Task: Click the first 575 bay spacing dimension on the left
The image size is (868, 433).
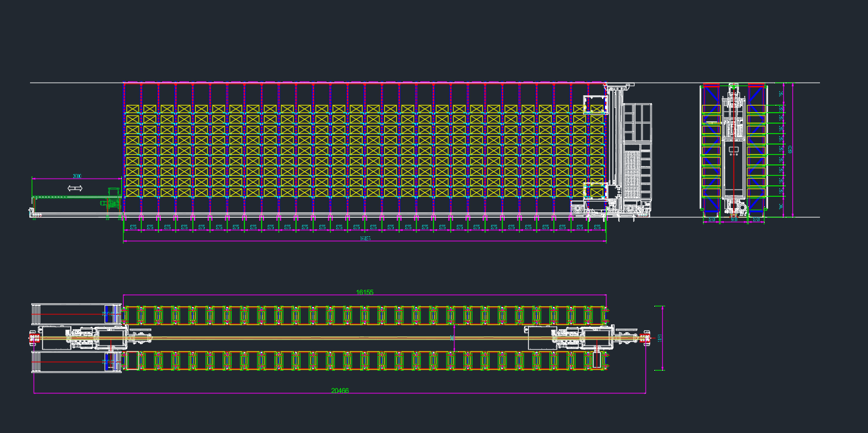Action: [133, 228]
